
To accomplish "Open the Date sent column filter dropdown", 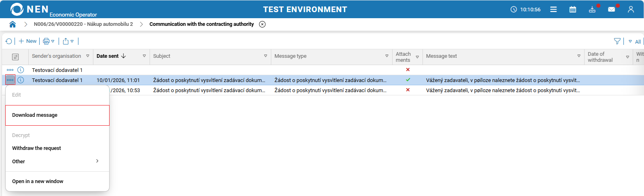I will [144, 56].
